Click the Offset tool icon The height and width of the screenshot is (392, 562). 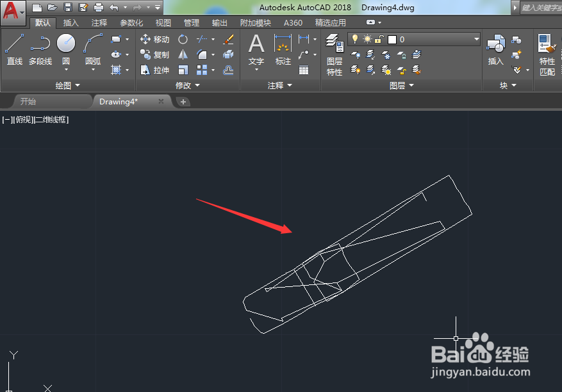coord(228,70)
